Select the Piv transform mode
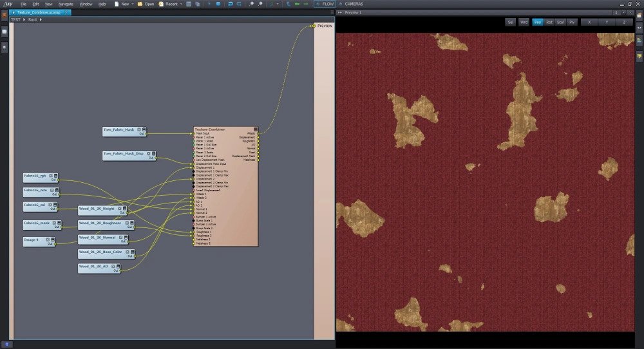This screenshot has height=349, width=644. (x=572, y=22)
